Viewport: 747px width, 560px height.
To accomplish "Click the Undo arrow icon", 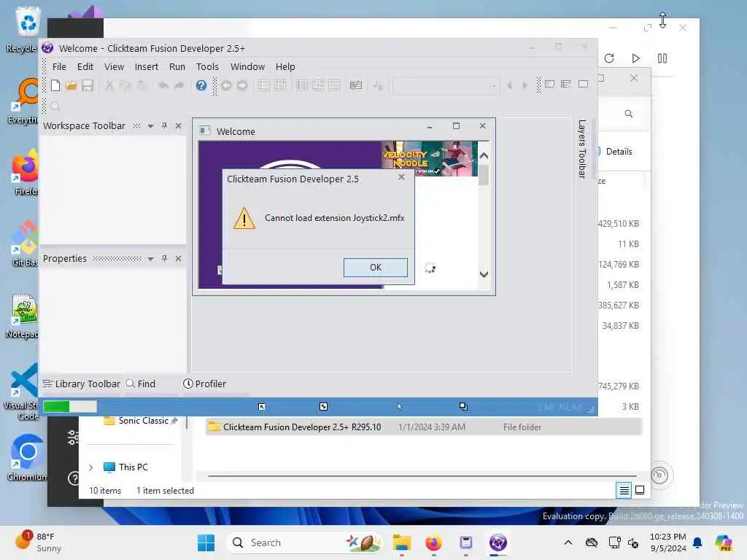I will [163, 85].
